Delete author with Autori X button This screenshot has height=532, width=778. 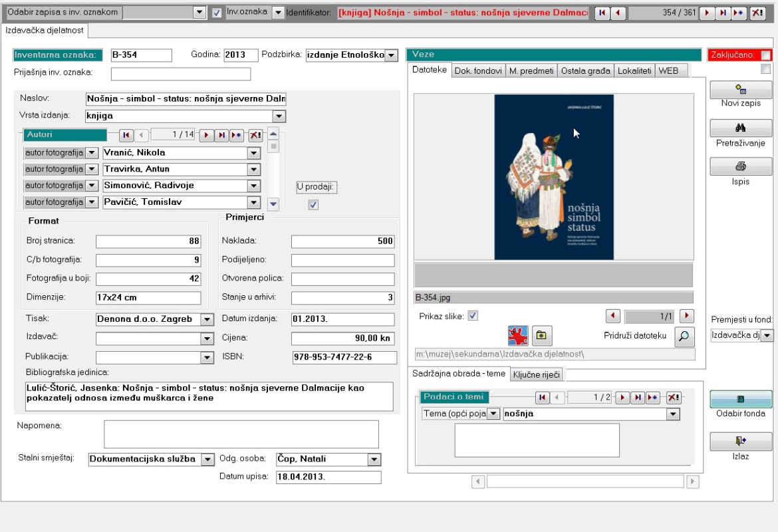click(x=255, y=134)
